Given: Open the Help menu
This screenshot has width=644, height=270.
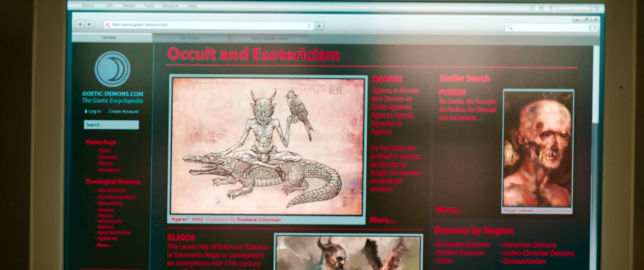Looking at the screenshot, I should (x=192, y=6).
